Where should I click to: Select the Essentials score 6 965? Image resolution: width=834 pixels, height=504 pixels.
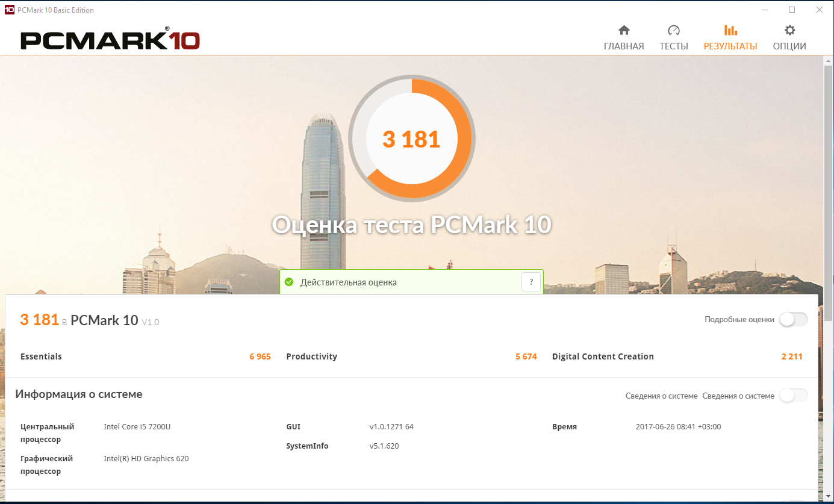pos(260,356)
